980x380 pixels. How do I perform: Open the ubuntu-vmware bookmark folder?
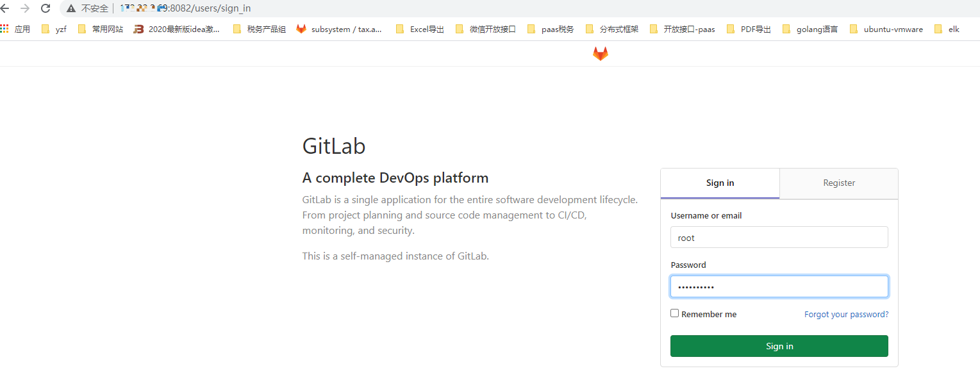pyautogui.click(x=886, y=29)
